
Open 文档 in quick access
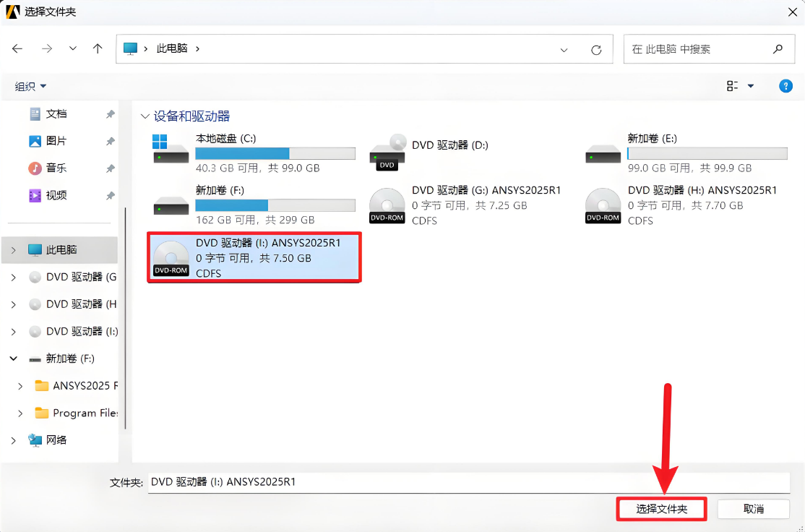coord(56,114)
